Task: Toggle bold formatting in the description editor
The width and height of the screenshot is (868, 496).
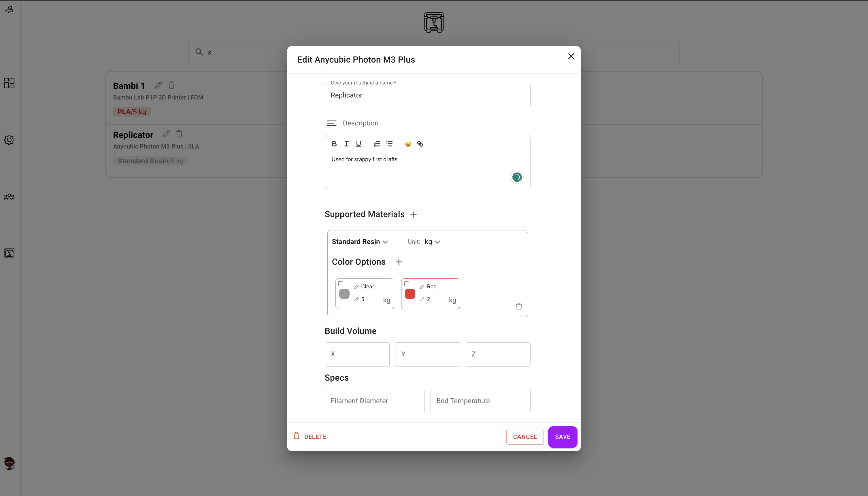Action: [x=334, y=144]
